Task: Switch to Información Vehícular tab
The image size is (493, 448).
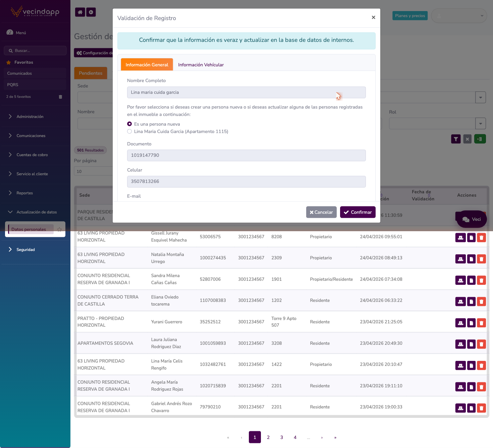Action: (x=201, y=65)
